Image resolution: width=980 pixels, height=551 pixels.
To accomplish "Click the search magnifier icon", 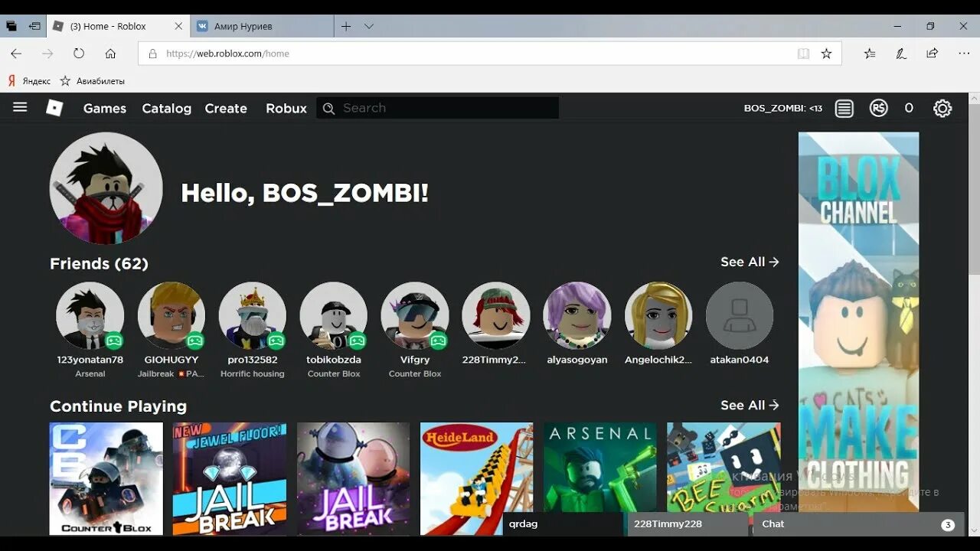I will point(329,109).
